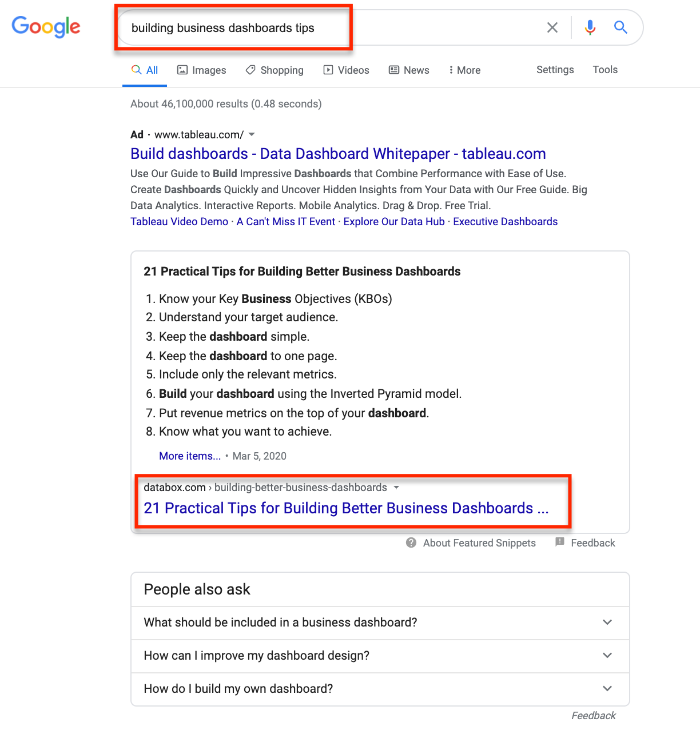This screenshot has height=742, width=700.
Task: Open the Images results tab
Action: tap(201, 70)
